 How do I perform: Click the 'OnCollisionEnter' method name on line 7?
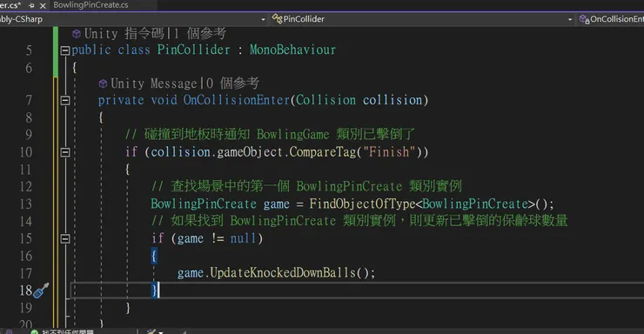(x=237, y=100)
